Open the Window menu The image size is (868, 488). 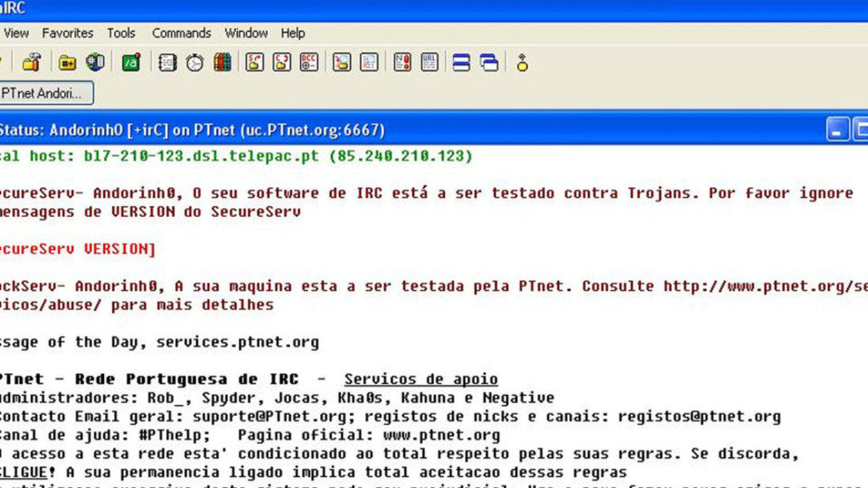246,33
